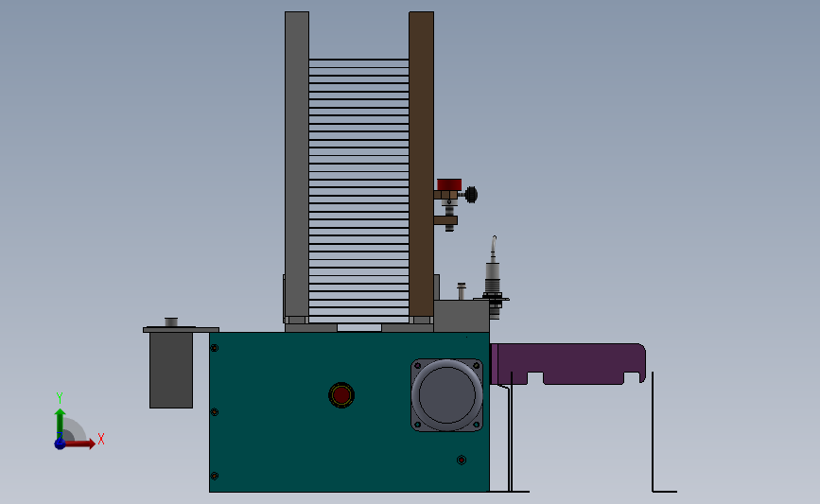Select the small pin on the gray block
820x504 pixels.
pos(462,291)
